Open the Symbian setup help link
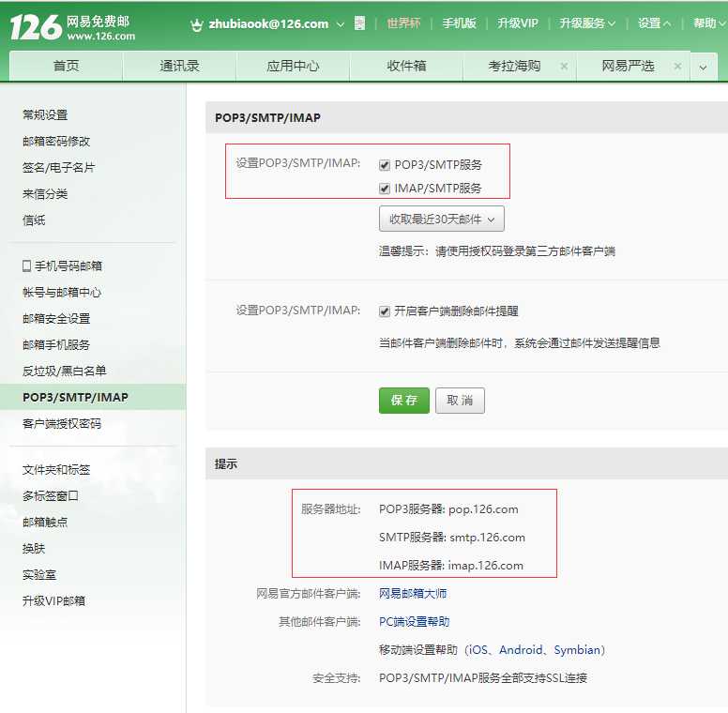 (x=577, y=650)
